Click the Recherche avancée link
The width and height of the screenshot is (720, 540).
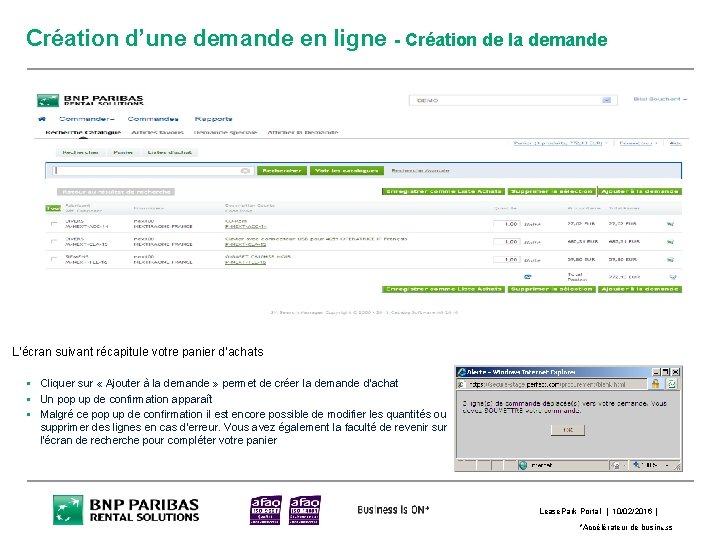420,171
